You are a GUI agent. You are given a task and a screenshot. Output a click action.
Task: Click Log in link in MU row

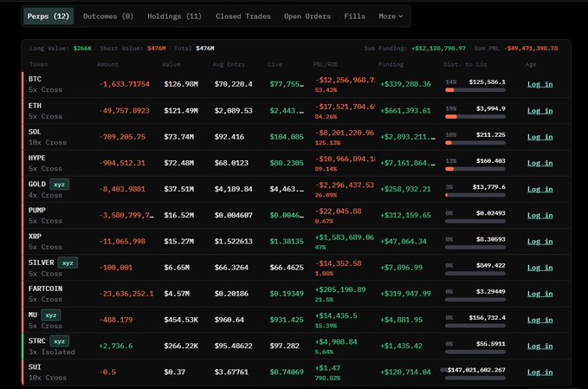pos(540,320)
